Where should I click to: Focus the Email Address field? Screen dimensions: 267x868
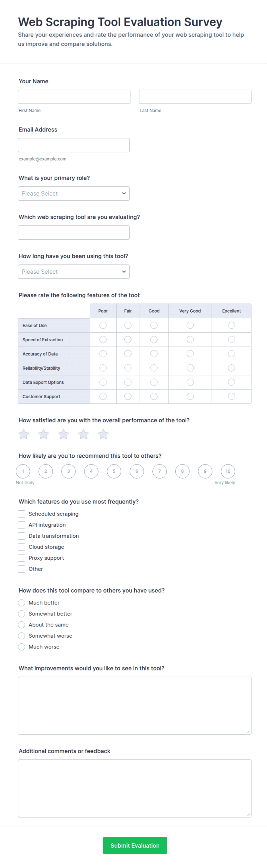pyautogui.click(x=74, y=145)
